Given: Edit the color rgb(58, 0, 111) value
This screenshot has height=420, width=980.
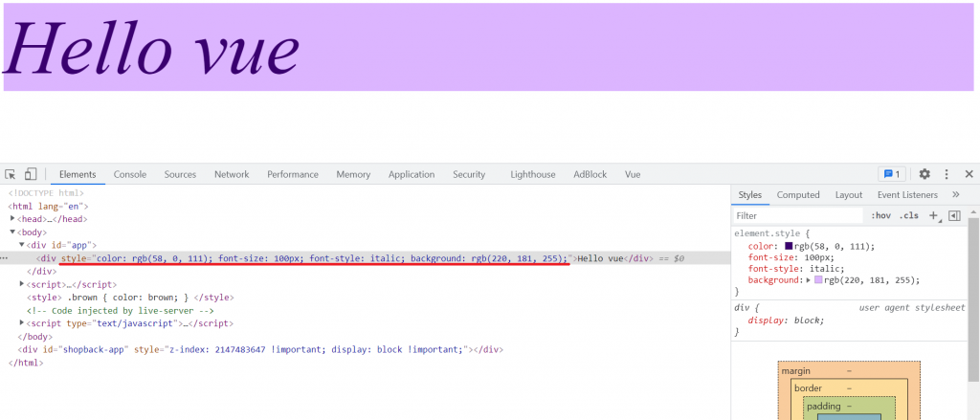Looking at the screenshot, I should coord(835,246).
